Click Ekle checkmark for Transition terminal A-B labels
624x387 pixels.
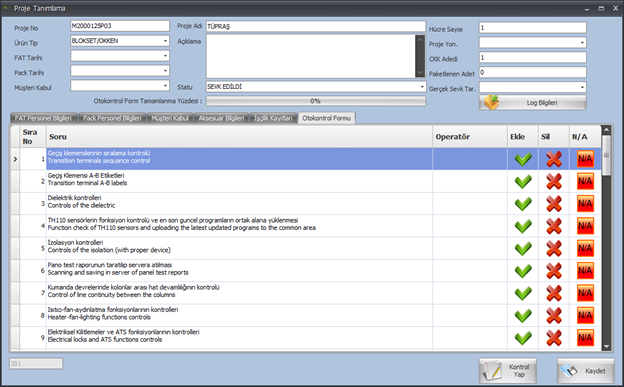click(523, 182)
